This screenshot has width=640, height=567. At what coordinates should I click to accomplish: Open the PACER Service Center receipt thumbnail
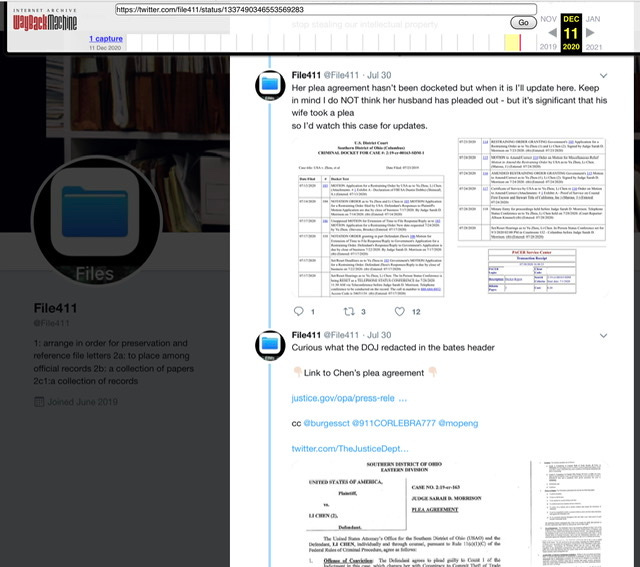click(x=532, y=271)
